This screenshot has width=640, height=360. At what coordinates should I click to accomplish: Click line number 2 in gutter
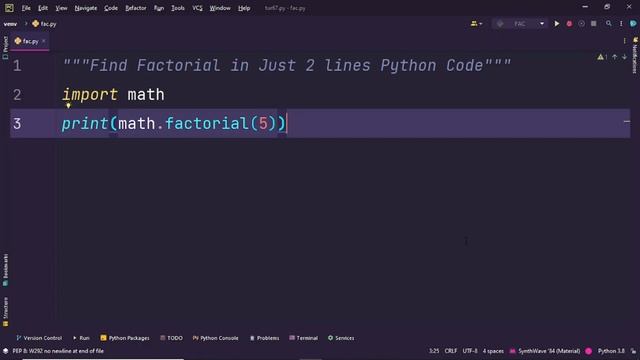click(x=17, y=95)
